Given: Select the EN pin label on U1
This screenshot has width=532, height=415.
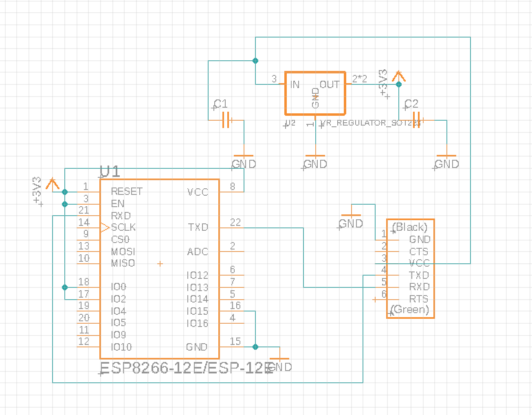Looking at the screenshot, I should point(118,203).
